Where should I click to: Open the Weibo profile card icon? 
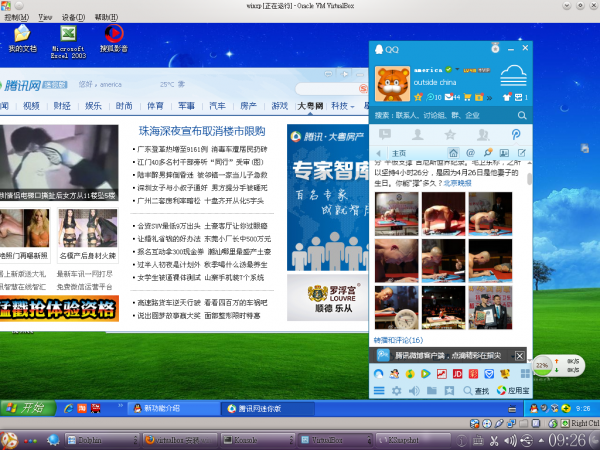504,153
